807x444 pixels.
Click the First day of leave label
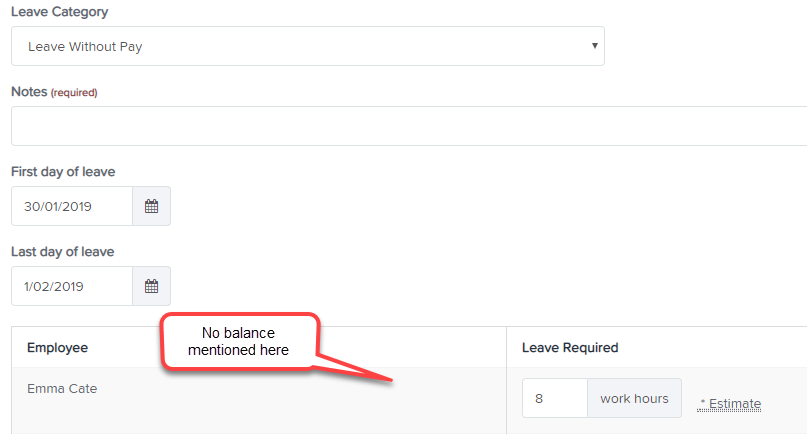[x=63, y=172]
